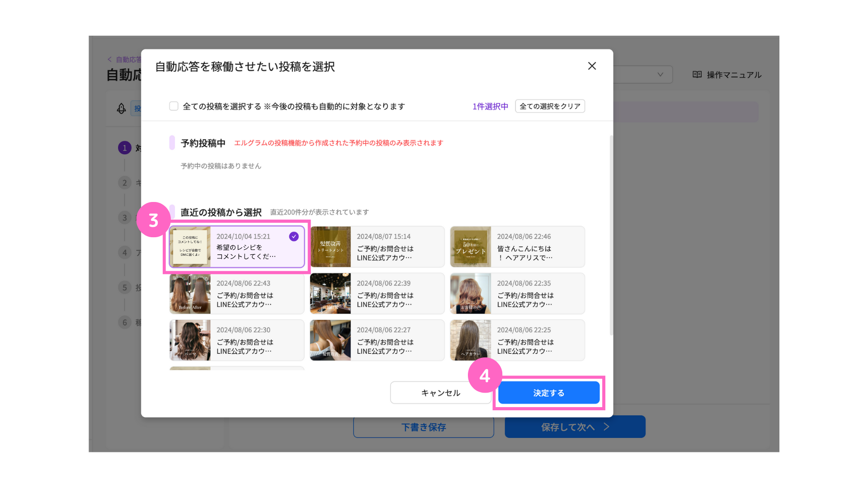
Task: Select post dated 2024/08/06 22:39
Action: pyautogui.click(x=377, y=294)
